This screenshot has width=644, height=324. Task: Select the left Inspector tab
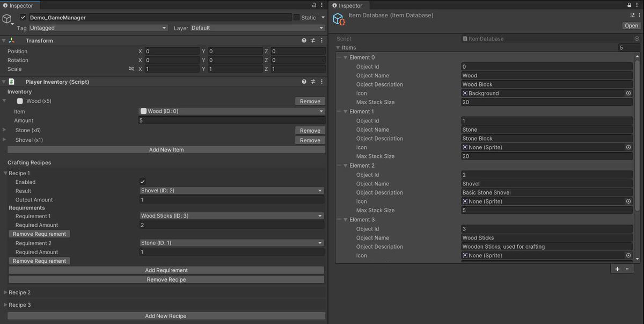20,5
